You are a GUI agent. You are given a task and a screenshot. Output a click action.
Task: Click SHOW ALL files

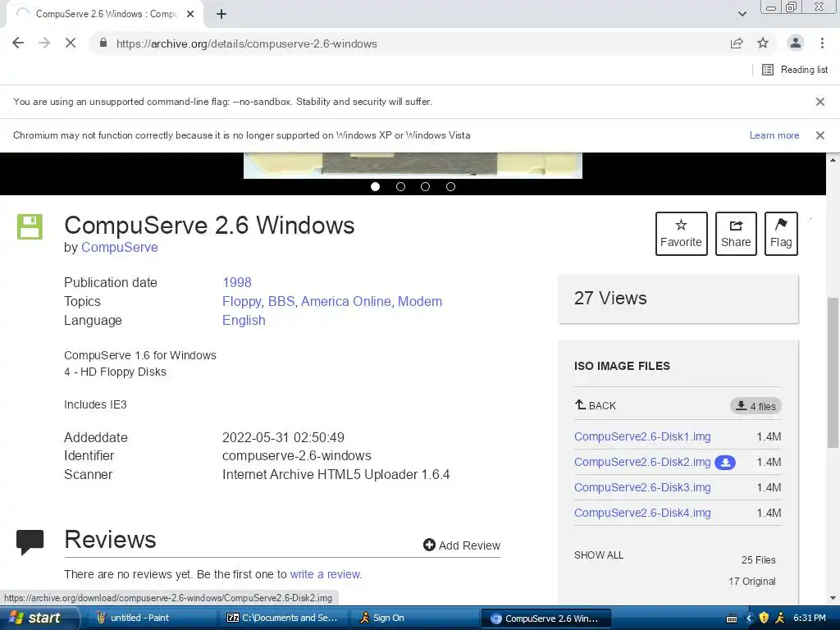[598, 555]
